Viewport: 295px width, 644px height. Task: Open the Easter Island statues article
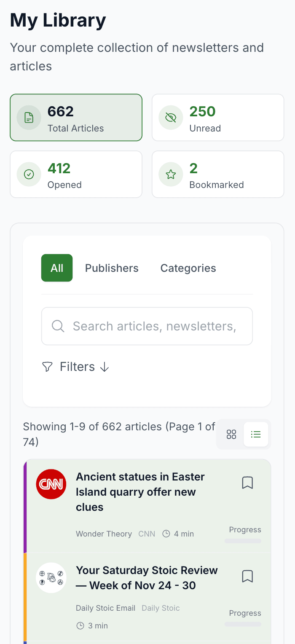pos(140,492)
